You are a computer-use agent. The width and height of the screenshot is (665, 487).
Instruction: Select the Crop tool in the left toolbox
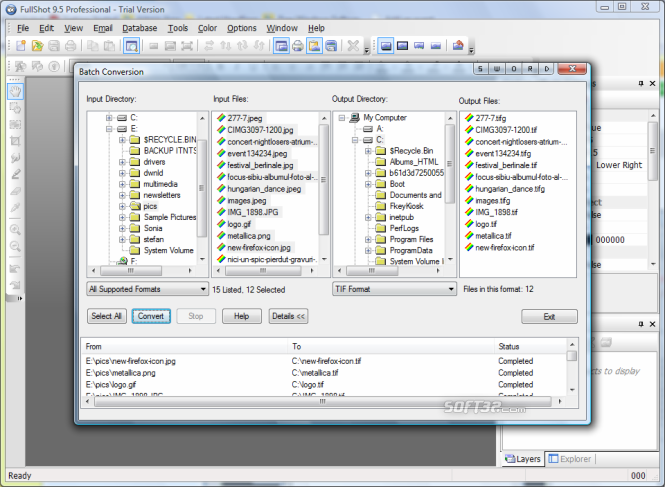(15, 141)
